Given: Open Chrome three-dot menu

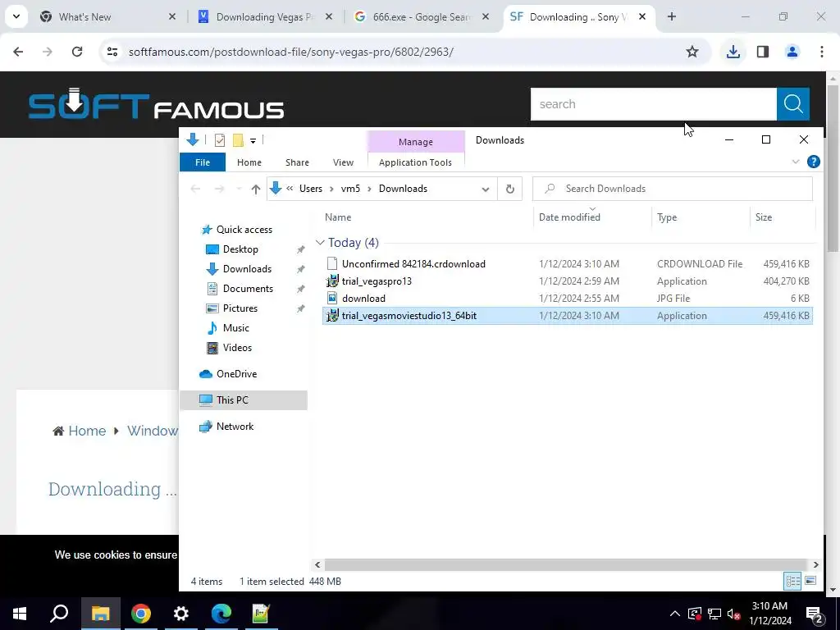Looking at the screenshot, I should 822,52.
